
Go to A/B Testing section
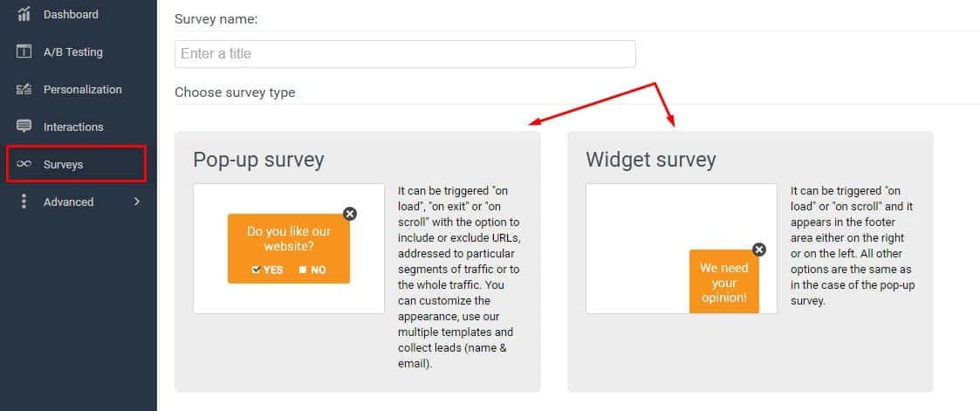point(73,51)
